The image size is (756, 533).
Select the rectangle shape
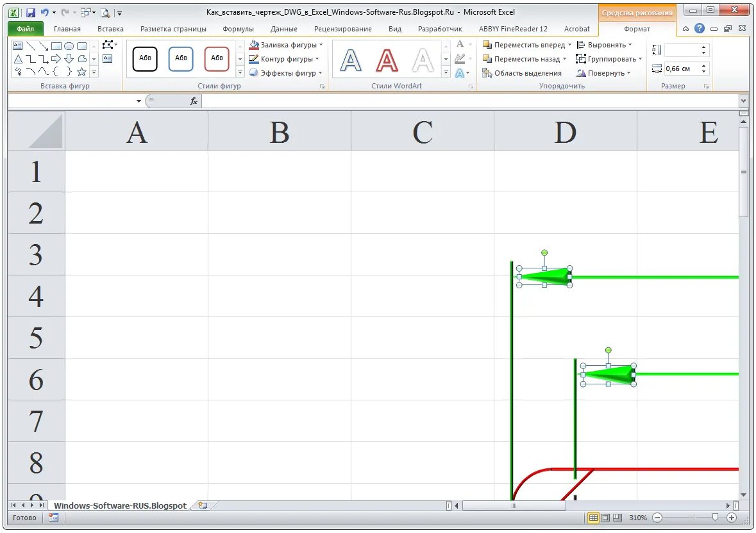point(56,46)
